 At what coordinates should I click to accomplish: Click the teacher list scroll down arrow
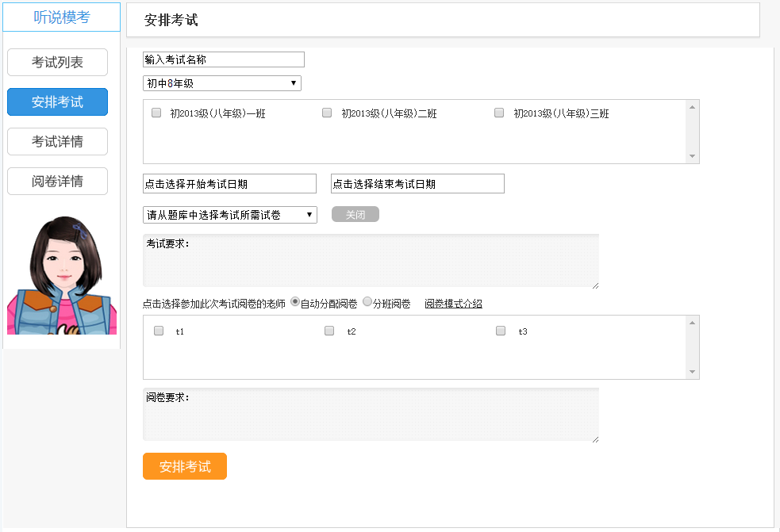pyautogui.click(x=692, y=372)
